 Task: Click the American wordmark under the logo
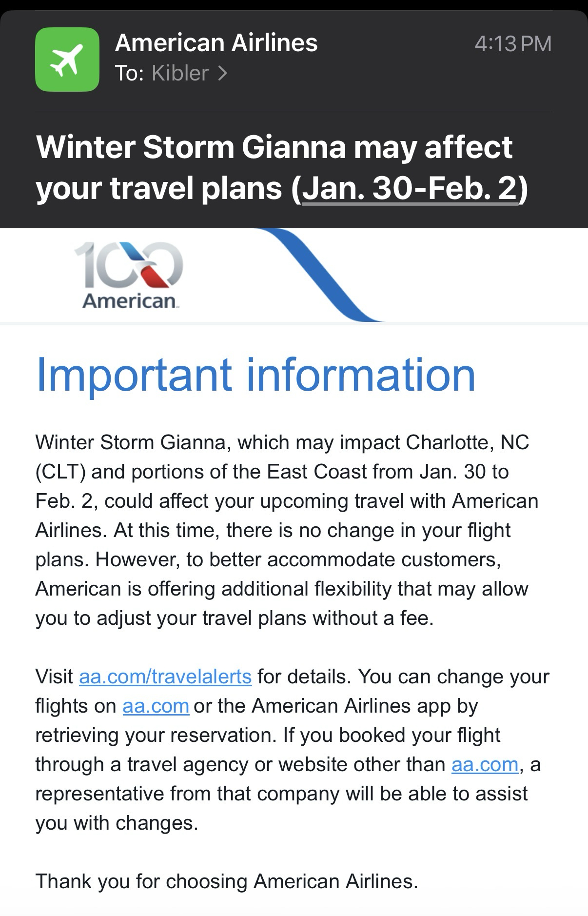tap(129, 300)
